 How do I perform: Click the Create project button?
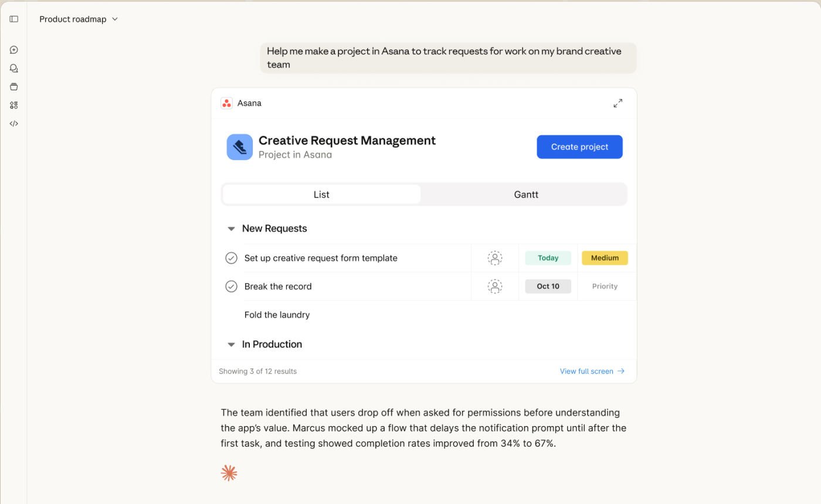point(579,147)
